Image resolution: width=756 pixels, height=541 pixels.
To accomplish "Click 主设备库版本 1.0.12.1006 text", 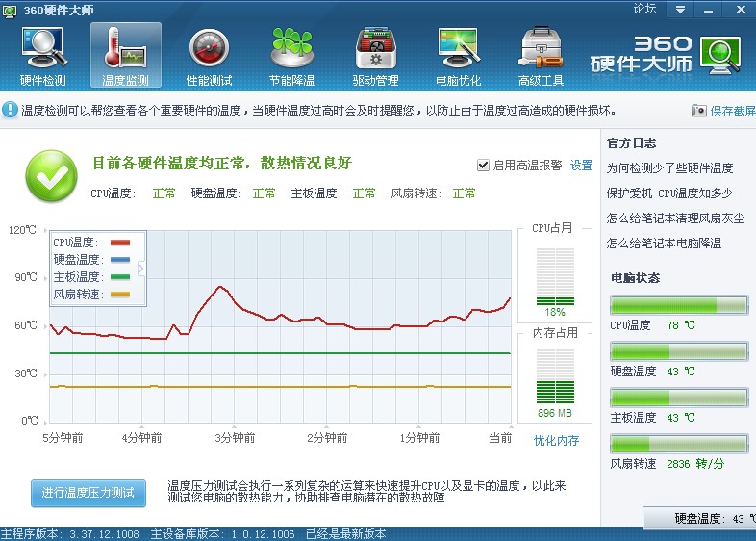I will point(222,534).
